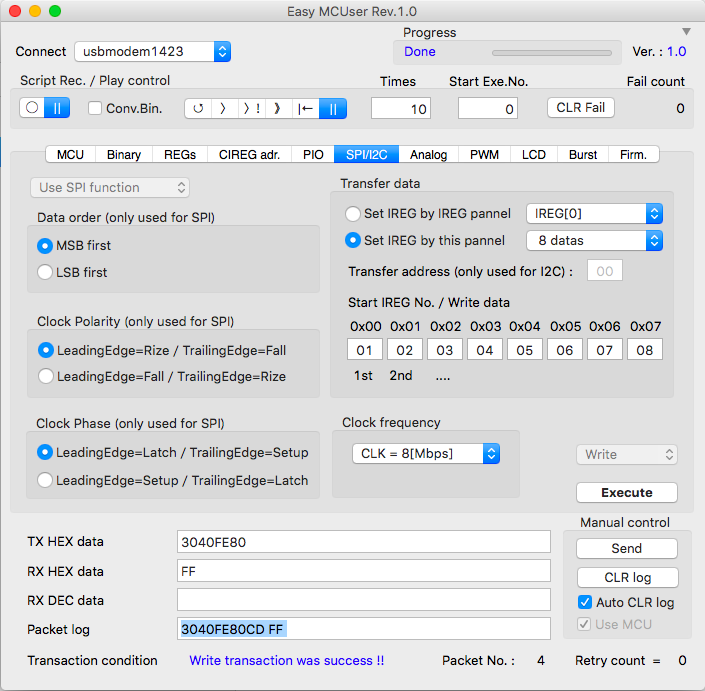The height and width of the screenshot is (691, 705).
Task: Click the progress bar
Action: (552, 53)
